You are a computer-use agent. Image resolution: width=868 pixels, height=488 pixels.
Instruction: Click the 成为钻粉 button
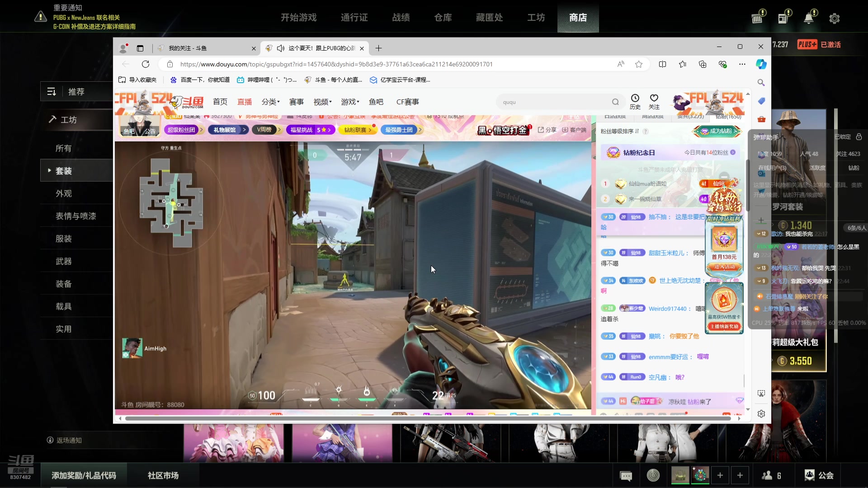(x=717, y=131)
